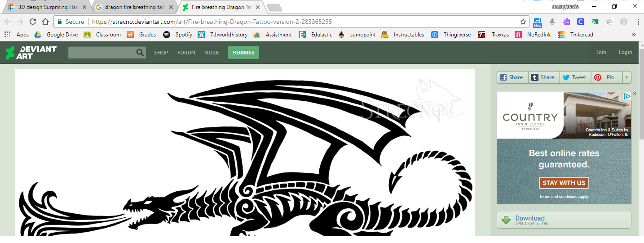The width and height of the screenshot is (644, 243).
Task: Bookmark this page with star icon
Action: (523, 22)
